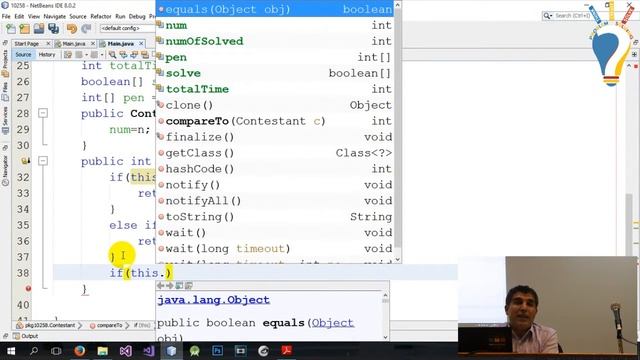Follow the Object parameter link in Javadoc
This screenshot has width=640, height=360.
(x=332, y=323)
